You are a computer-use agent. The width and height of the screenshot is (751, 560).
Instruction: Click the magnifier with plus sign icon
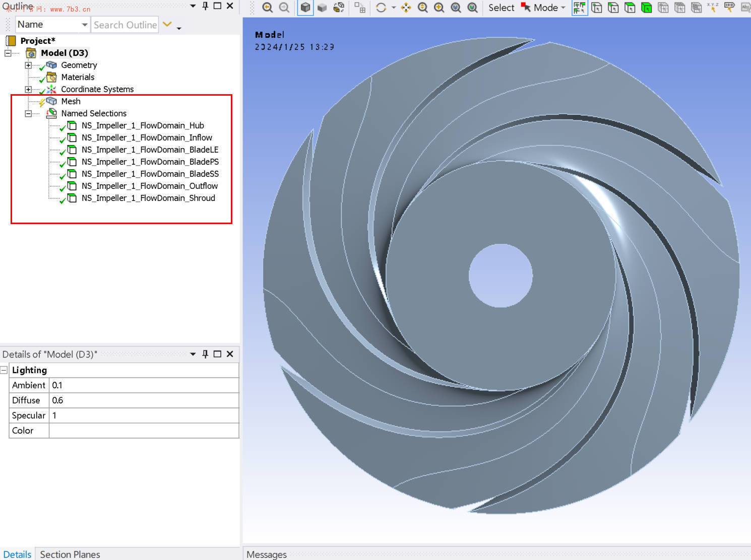click(x=439, y=8)
